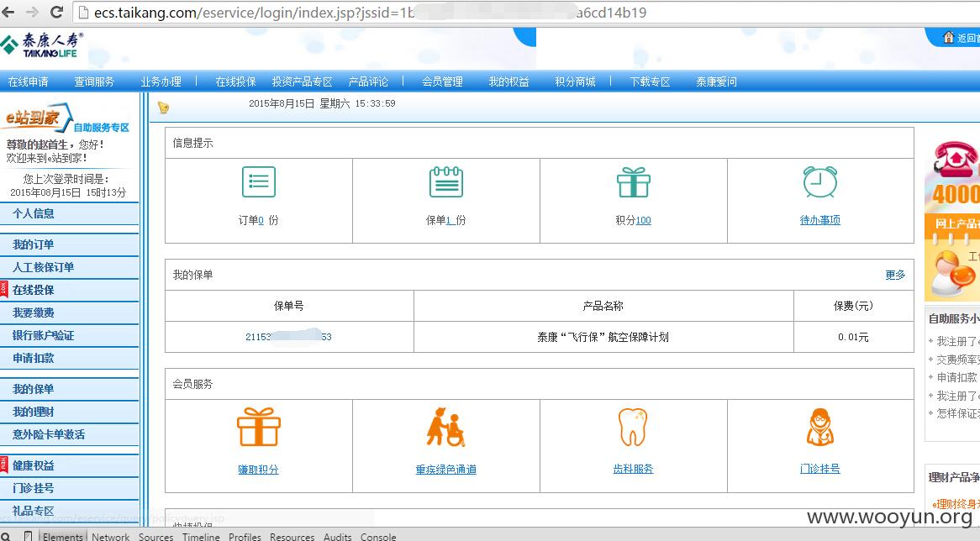Open 我要缴费 in the sidebar
Viewport: 980px width, 541px height.
coord(70,313)
